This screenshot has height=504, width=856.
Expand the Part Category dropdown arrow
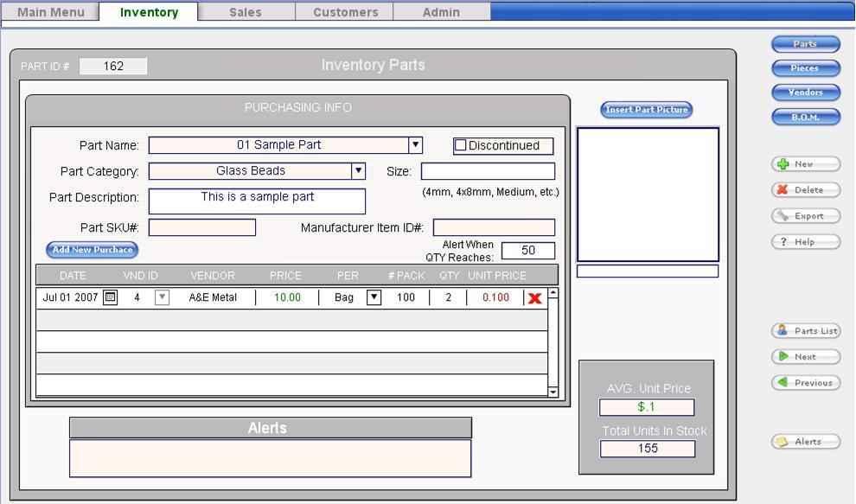pos(358,171)
